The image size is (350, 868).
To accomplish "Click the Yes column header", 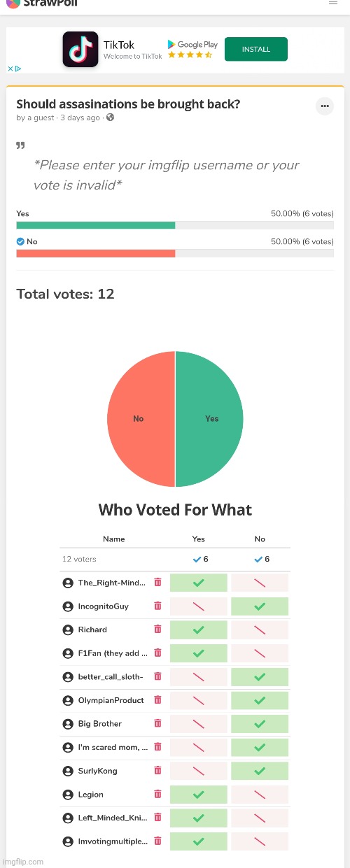I will 199,539.
